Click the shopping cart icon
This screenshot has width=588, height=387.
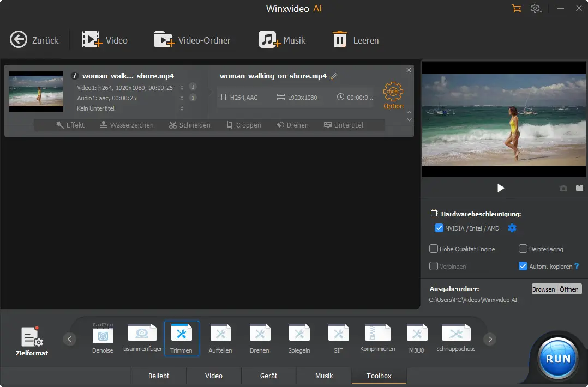point(516,9)
